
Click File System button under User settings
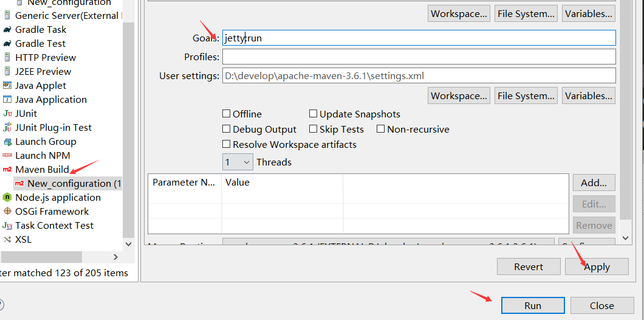(x=526, y=96)
